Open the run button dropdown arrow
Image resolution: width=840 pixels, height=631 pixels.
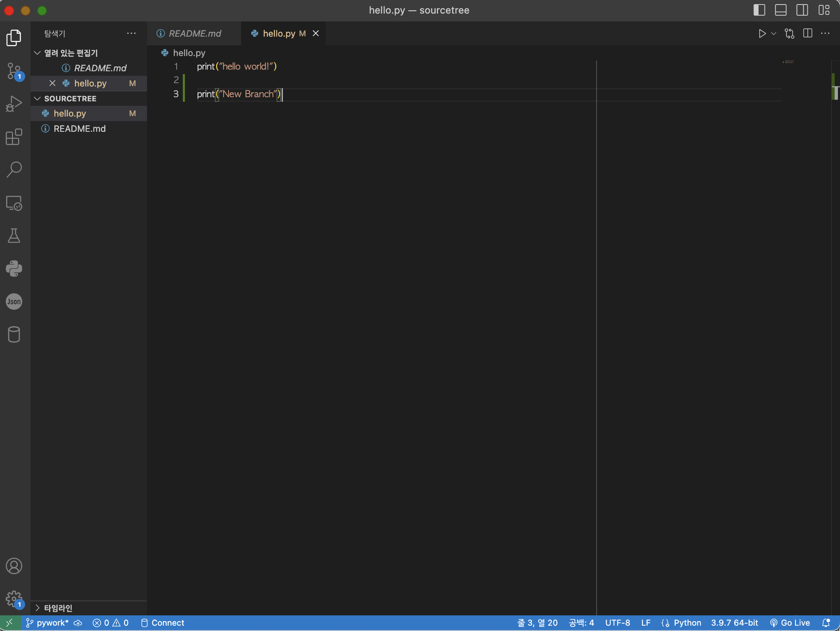coord(774,34)
